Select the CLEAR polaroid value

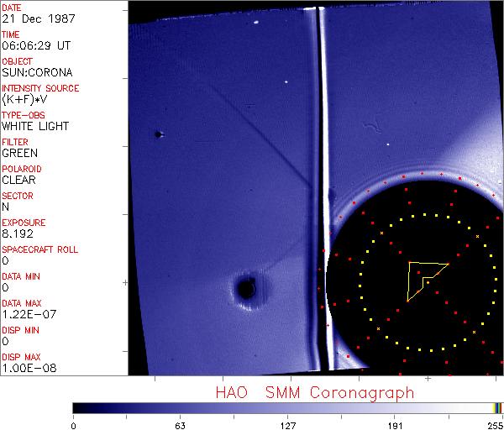click(x=18, y=180)
